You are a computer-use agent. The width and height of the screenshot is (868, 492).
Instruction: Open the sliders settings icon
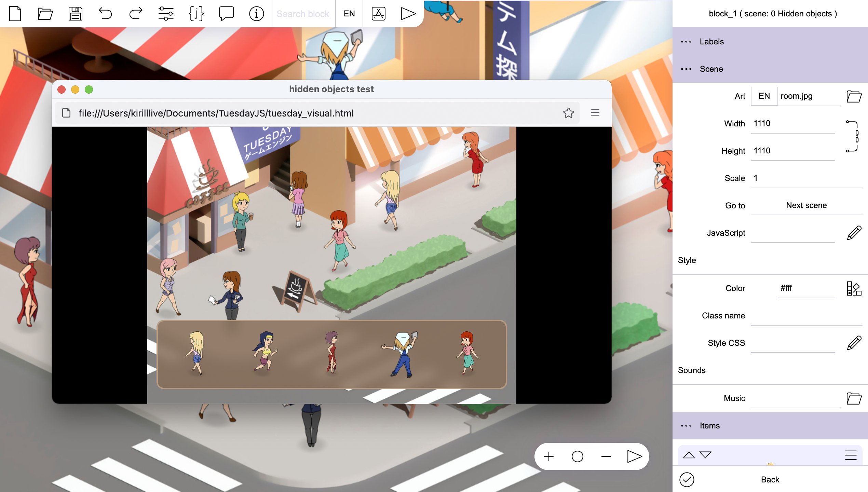click(x=166, y=14)
